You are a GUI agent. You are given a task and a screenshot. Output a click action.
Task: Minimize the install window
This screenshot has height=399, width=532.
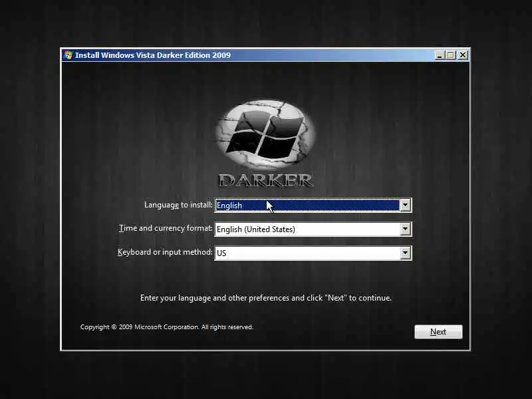point(440,55)
